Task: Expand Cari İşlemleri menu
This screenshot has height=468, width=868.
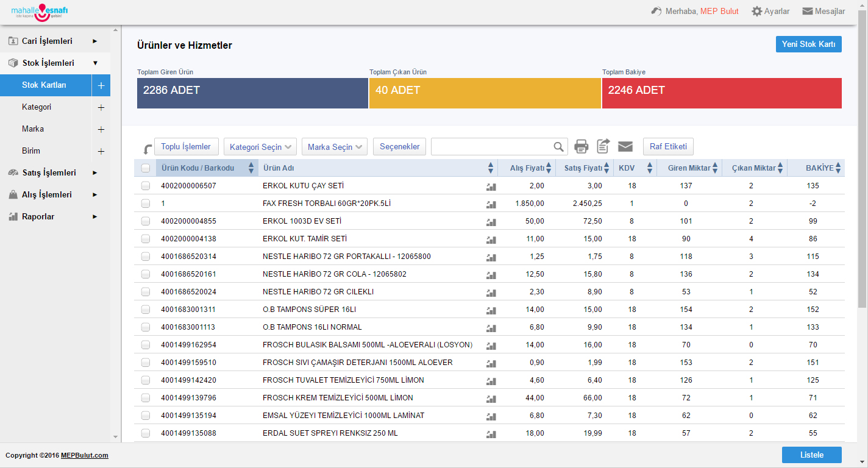Action: 55,41
